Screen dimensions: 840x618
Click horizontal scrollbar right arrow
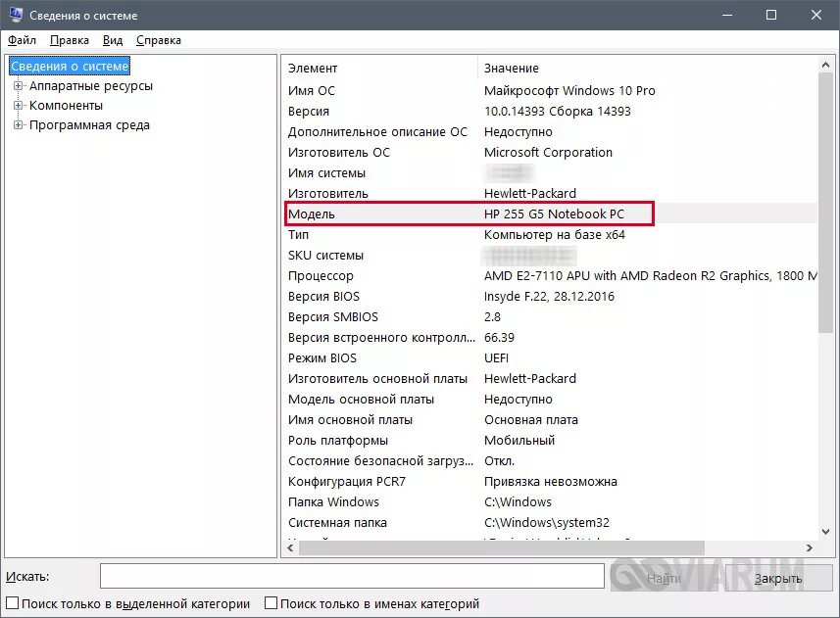coord(810,547)
